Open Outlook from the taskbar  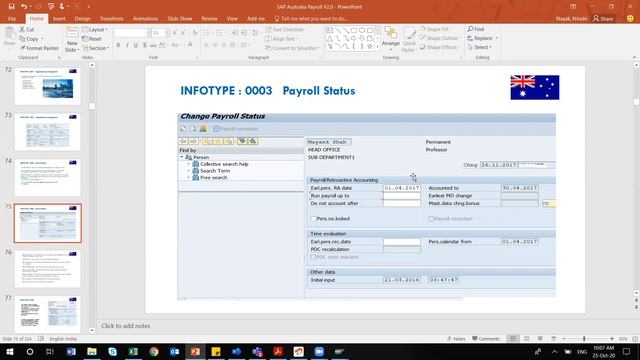tap(174, 351)
